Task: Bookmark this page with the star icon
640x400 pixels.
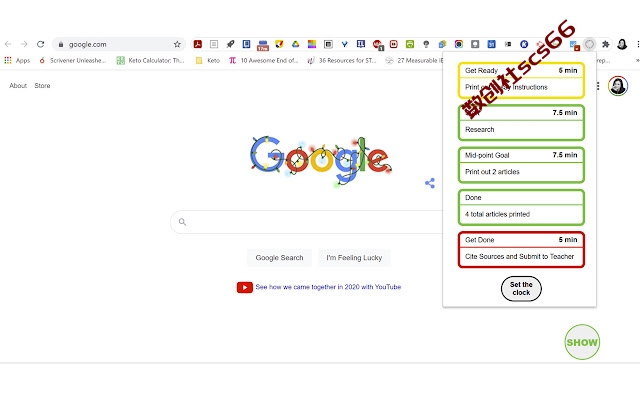Action: click(177, 44)
